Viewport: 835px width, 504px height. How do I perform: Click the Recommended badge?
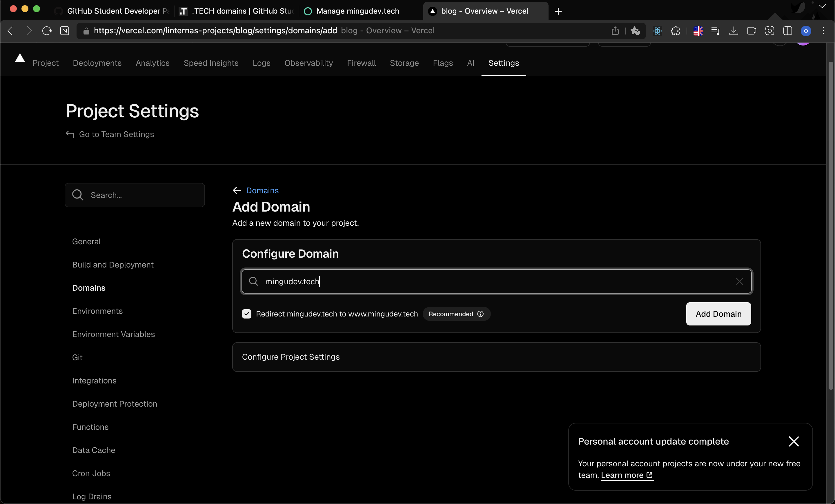point(456,314)
